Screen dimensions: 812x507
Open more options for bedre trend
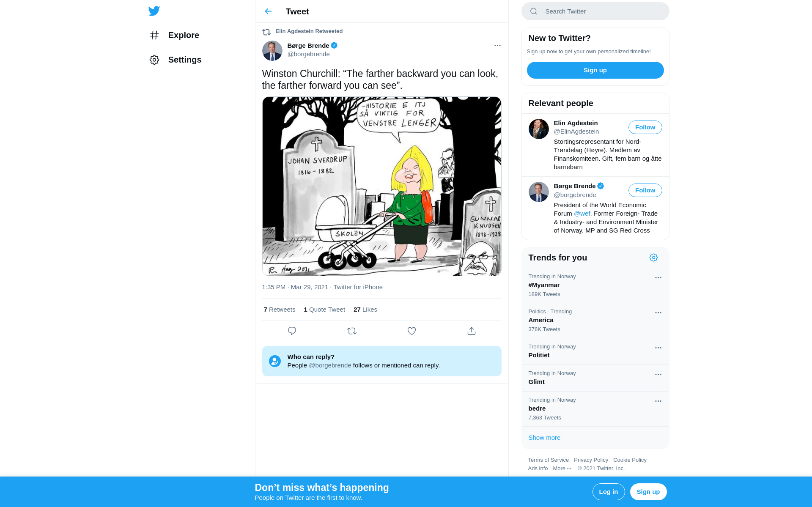pos(658,401)
